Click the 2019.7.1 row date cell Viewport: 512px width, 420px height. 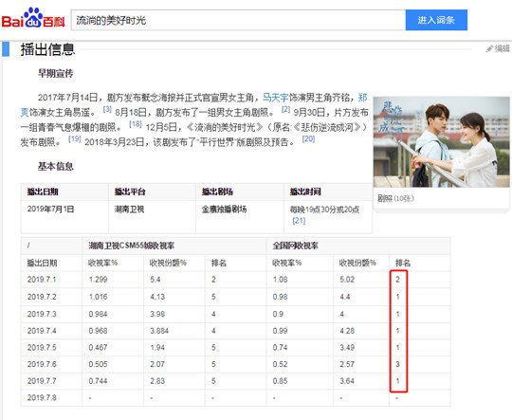tap(42, 280)
